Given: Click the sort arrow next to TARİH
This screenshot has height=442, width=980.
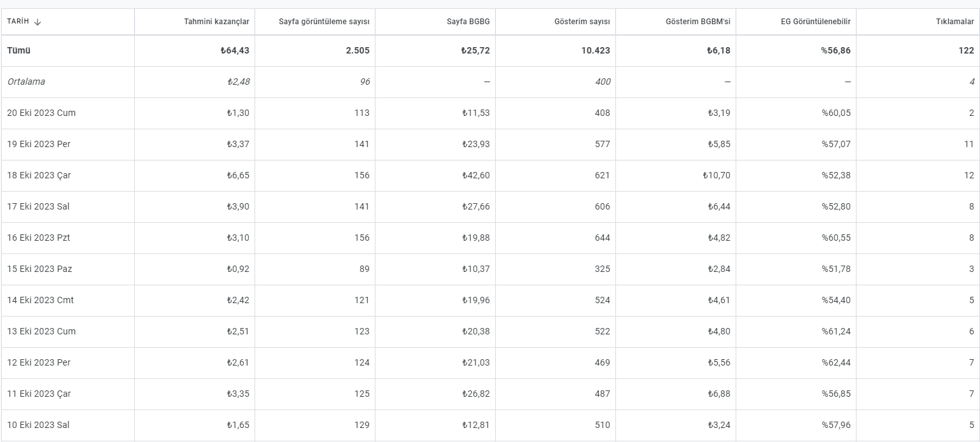Looking at the screenshot, I should [38, 22].
